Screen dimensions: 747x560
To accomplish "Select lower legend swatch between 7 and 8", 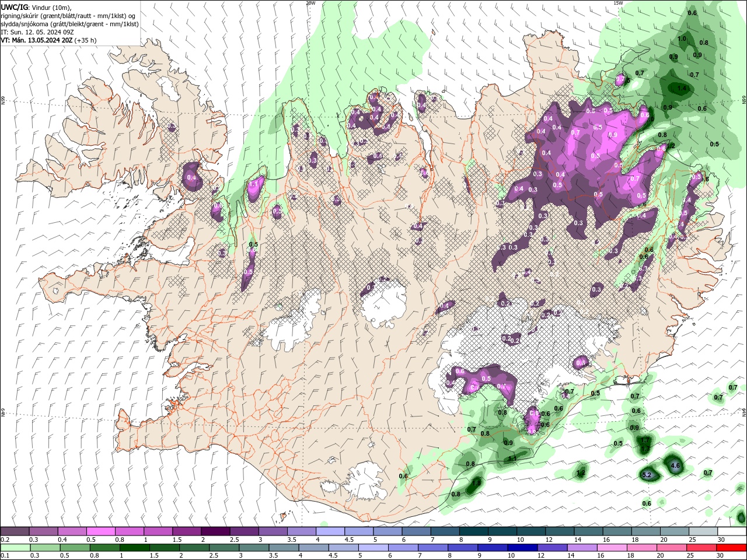I will point(433,548).
